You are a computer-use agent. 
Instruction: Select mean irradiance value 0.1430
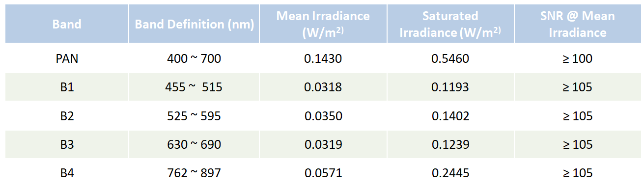(x=323, y=58)
